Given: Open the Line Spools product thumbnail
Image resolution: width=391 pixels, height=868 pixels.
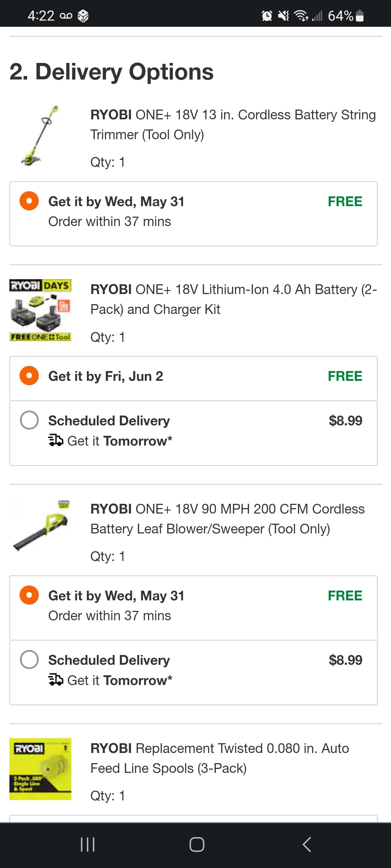Looking at the screenshot, I should click(40, 769).
